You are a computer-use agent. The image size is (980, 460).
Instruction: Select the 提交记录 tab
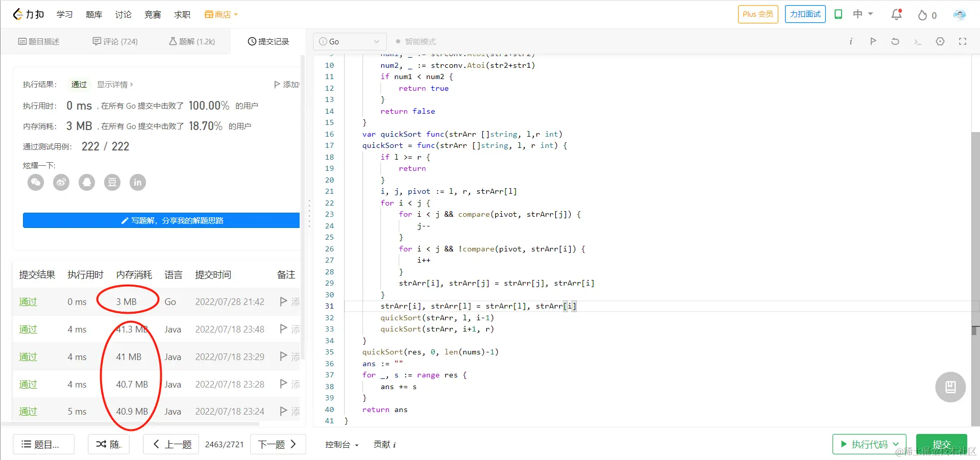[268, 41]
